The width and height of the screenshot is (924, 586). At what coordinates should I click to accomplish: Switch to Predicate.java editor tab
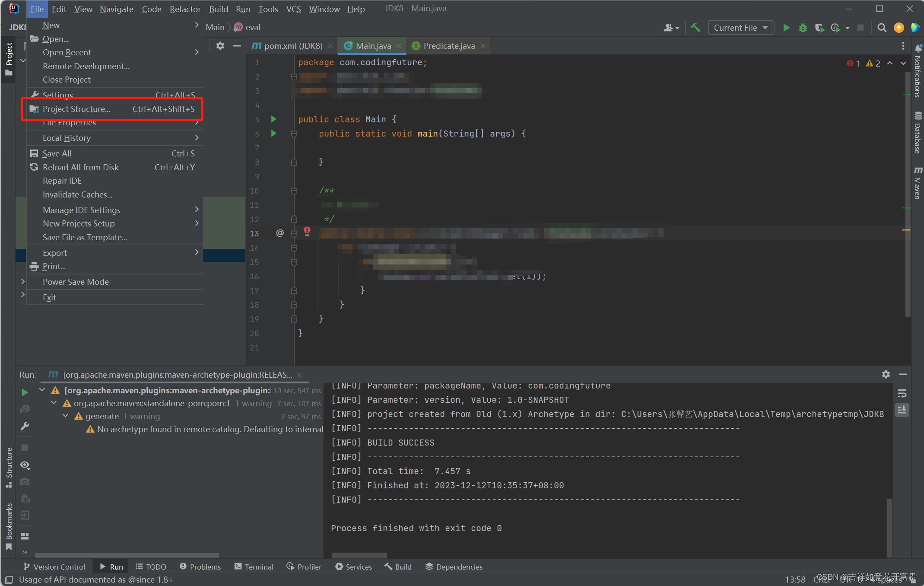pos(448,46)
